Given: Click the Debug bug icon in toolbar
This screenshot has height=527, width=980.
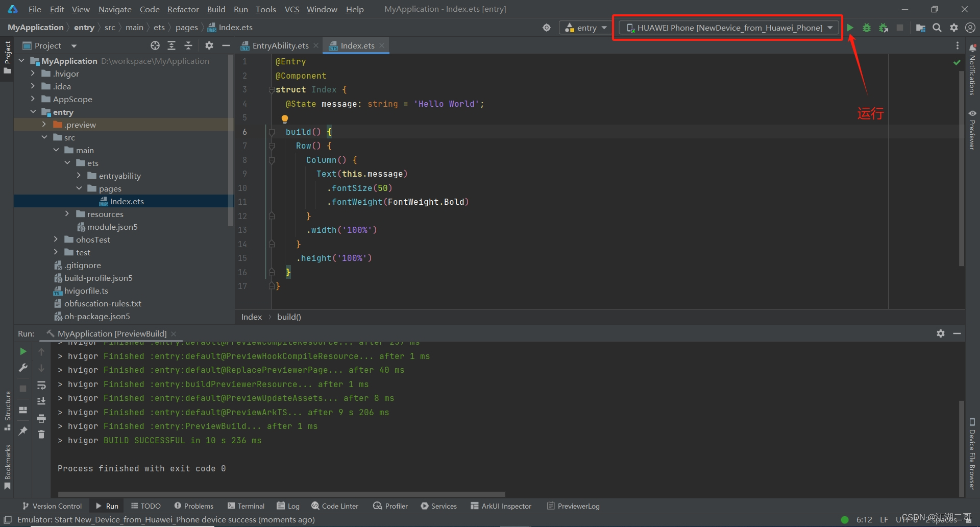Looking at the screenshot, I should pos(867,28).
